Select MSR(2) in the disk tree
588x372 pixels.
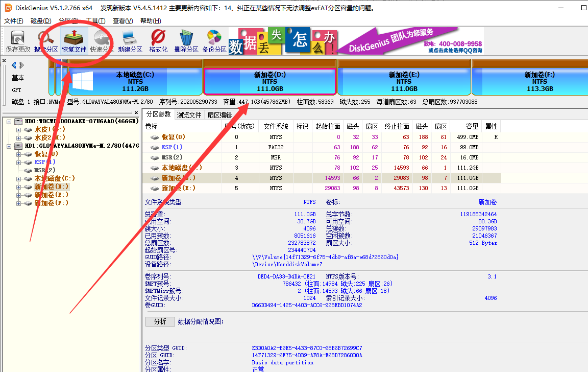(x=44, y=170)
